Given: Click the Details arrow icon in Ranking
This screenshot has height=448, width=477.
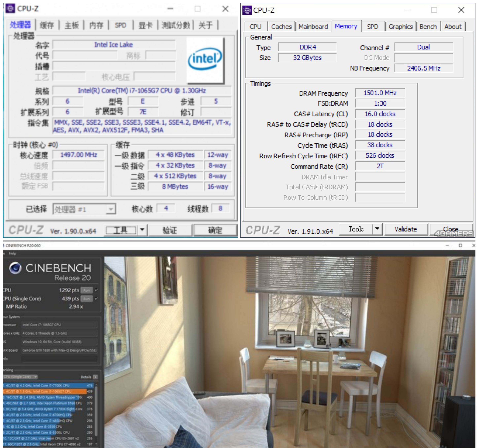Looking at the screenshot, I should coord(96,377).
